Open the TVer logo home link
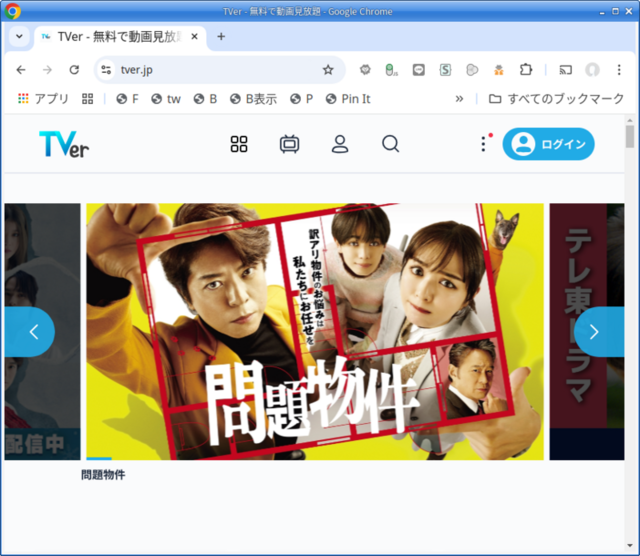This screenshot has height=556, width=640. tap(64, 144)
